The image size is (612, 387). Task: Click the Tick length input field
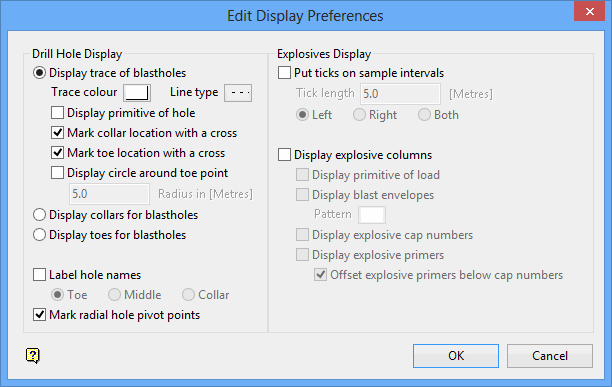point(400,94)
